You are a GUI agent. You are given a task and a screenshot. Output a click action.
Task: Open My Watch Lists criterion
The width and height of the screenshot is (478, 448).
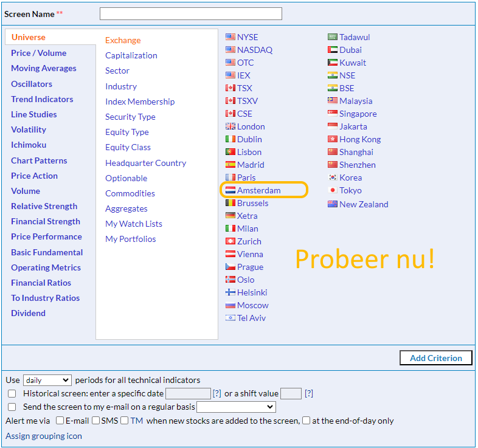tap(134, 224)
